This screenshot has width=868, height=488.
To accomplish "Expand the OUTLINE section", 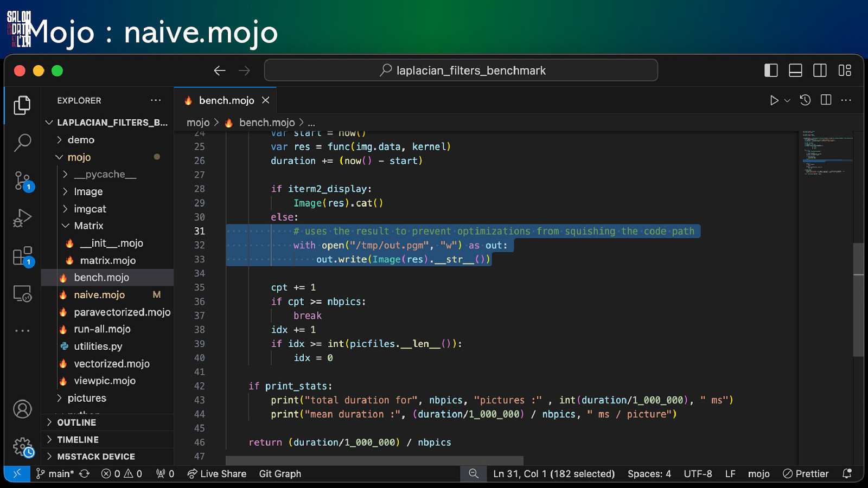I will (x=107, y=422).
